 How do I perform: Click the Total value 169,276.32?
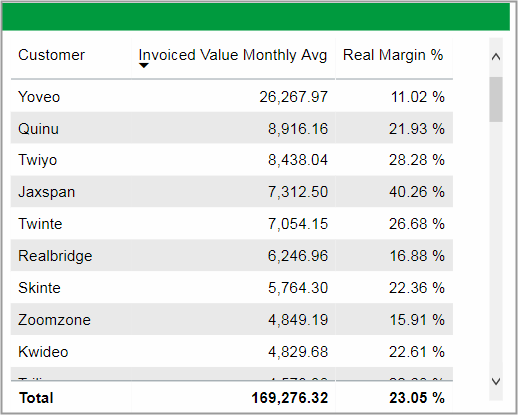(290, 398)
